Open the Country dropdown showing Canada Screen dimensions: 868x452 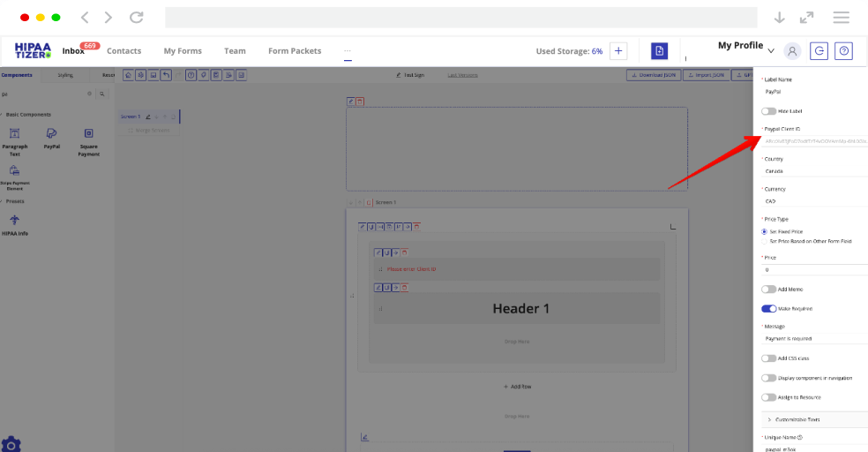pyautogui.click(x=812, y=171)
